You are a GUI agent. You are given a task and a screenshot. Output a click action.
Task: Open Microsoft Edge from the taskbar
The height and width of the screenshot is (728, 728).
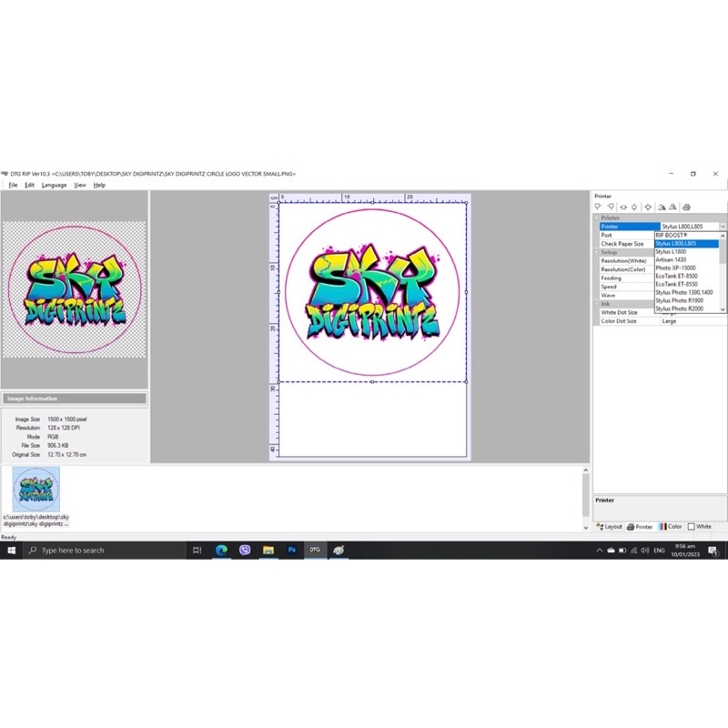tap(221, 551)
